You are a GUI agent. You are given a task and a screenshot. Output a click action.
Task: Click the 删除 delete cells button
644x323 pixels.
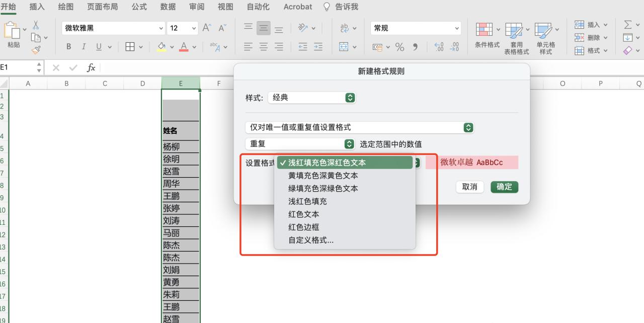[591, 38]
